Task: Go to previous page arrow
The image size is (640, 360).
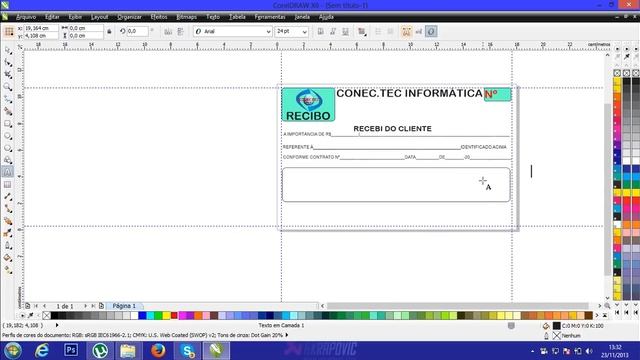Action: pos(44,306)
